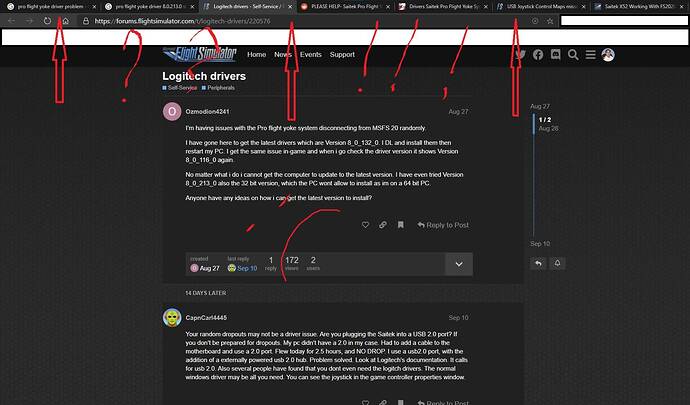Click the browser reload button

tap(46, 20)
